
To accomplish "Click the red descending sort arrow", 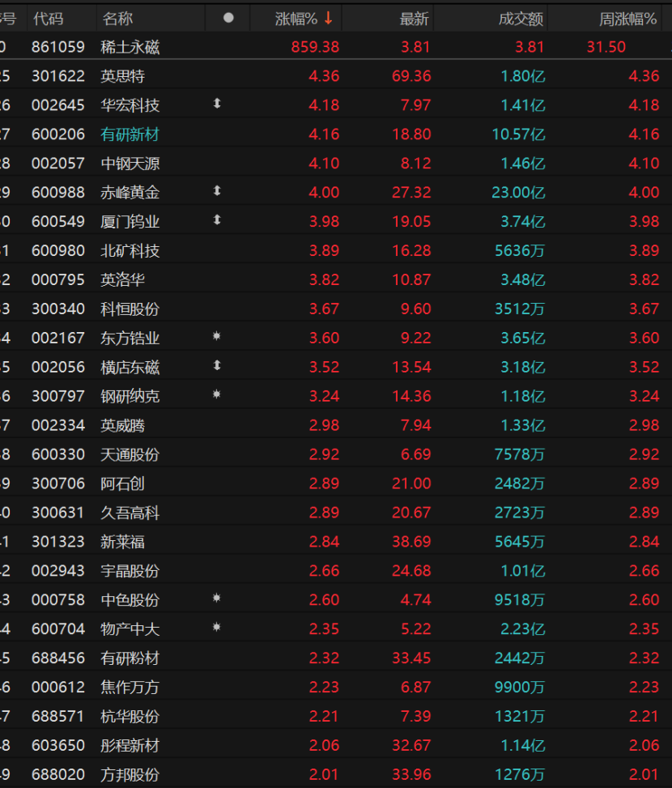I will pyautogui.click(x=329, y=19).
